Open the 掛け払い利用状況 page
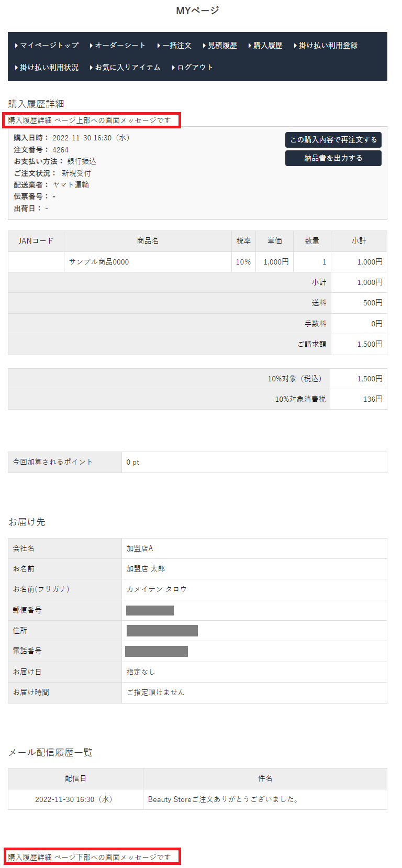 pyautogui.click(x=49, y=68)
